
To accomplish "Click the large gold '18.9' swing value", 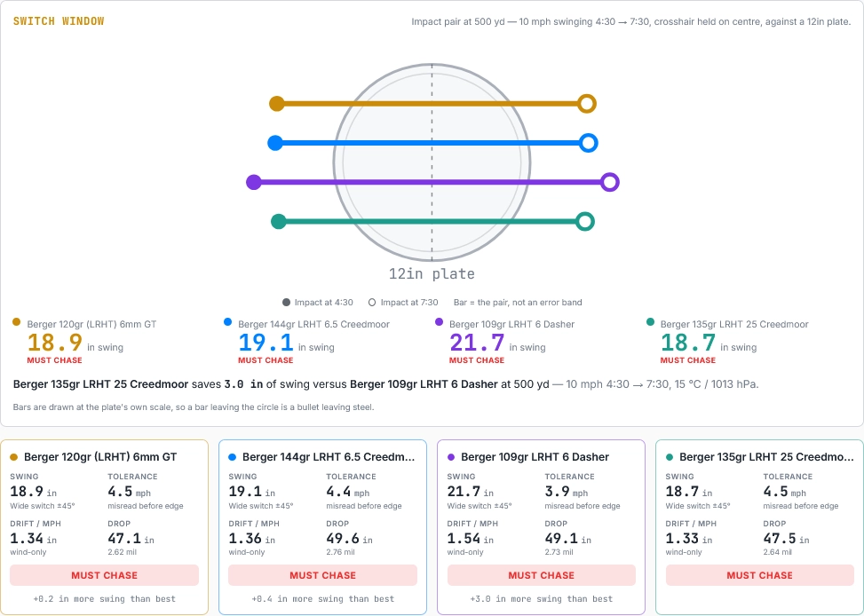I will point(54,343).
